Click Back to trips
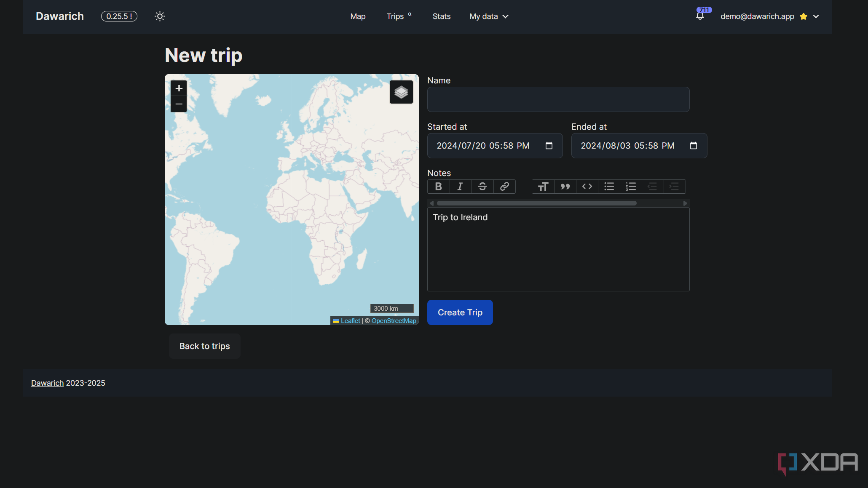 [205, 346]
